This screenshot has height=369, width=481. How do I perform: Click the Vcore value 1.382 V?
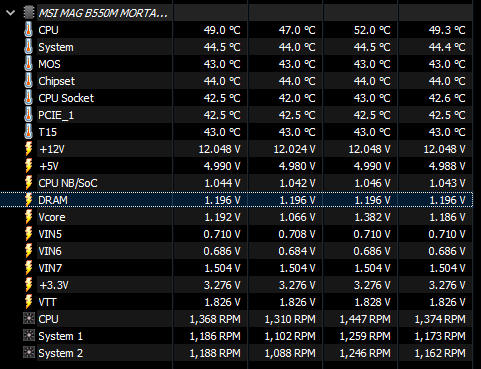[x=372, y=217]
